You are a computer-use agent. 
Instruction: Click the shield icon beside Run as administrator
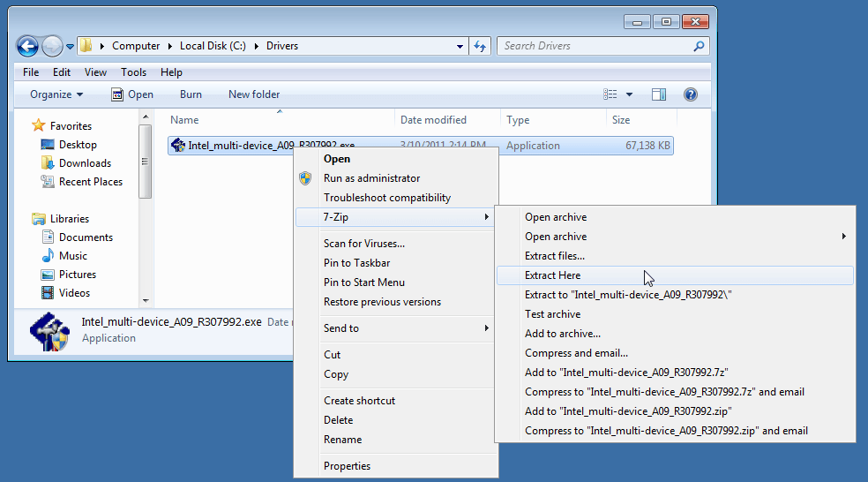coord(305,178)
